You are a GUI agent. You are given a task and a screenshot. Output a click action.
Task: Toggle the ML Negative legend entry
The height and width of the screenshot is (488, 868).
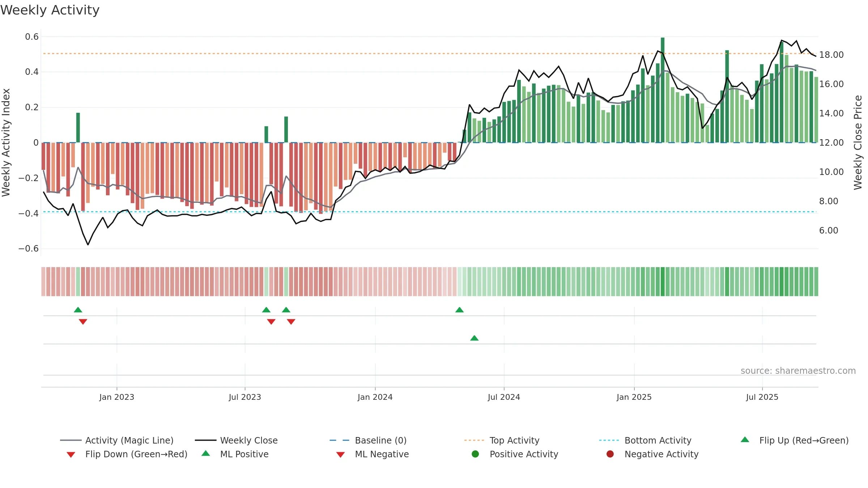pos(372,454)
